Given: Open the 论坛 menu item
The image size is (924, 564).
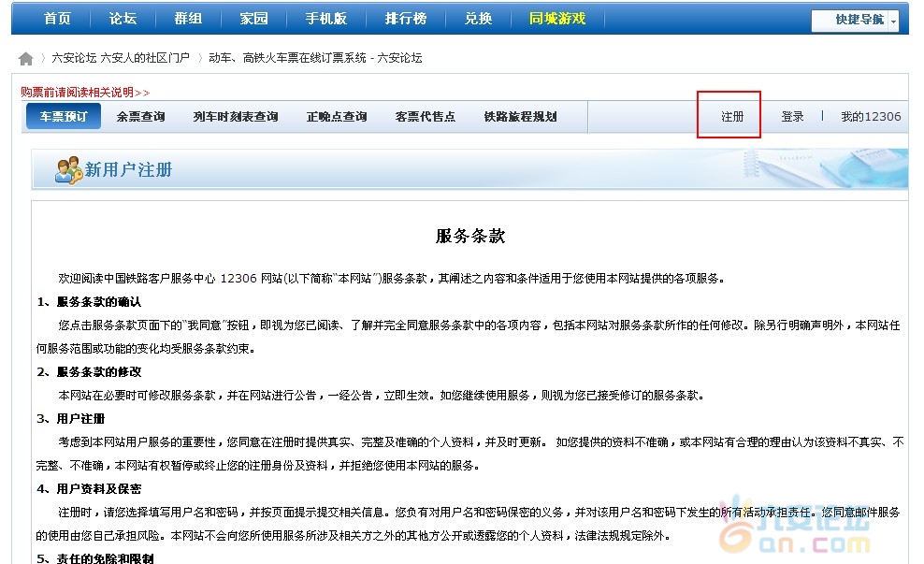Looking at the screenshot, I should (122, 18).
